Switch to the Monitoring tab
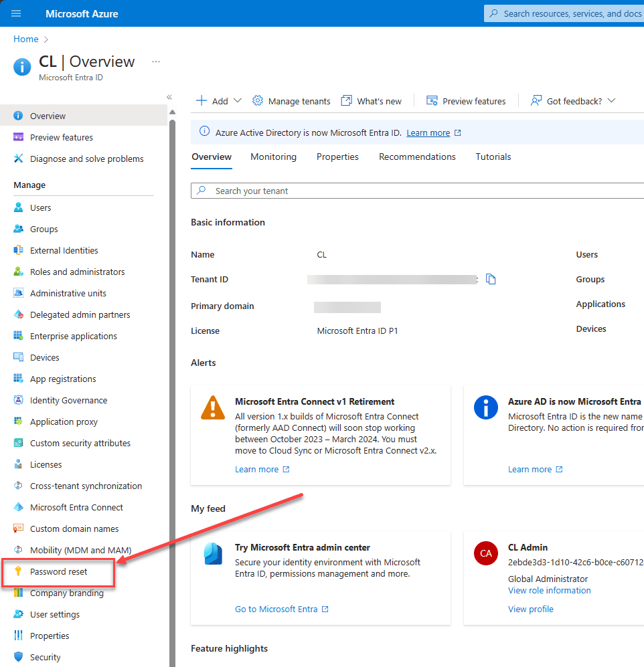644x667 pixels. tap(273, 157)
